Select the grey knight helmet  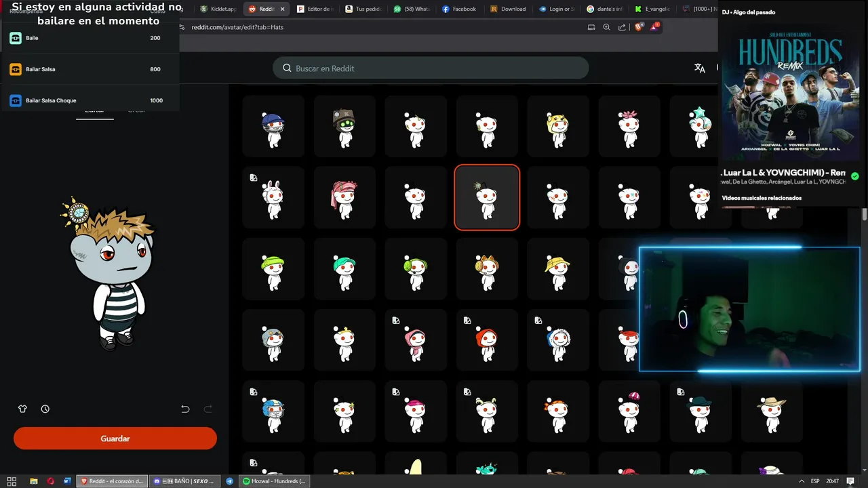(273, 340)
